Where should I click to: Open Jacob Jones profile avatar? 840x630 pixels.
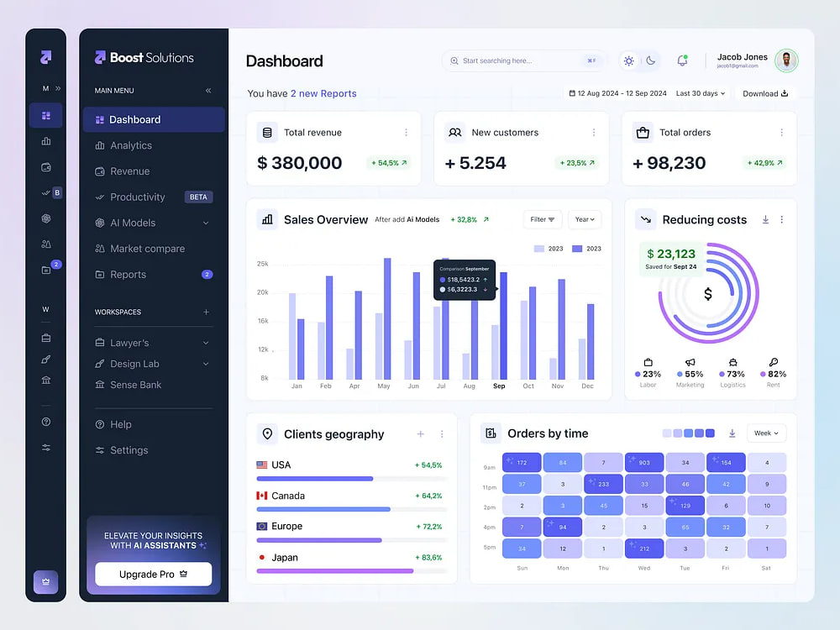tap(786, 60)
